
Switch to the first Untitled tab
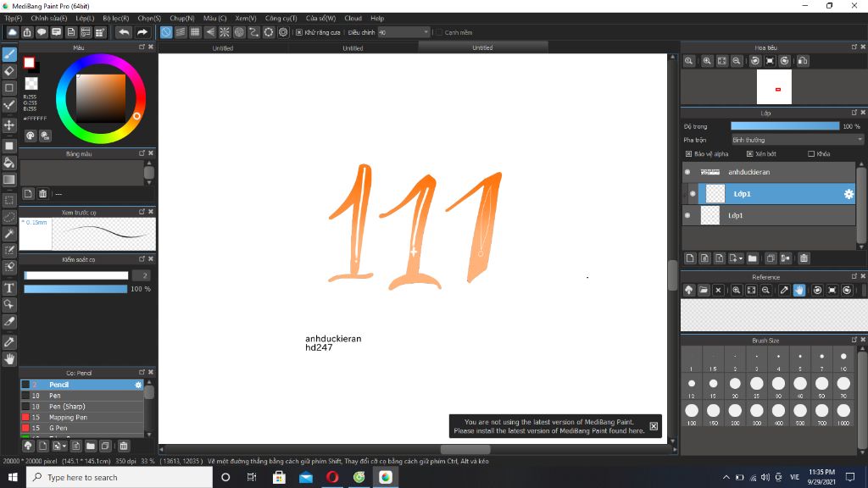point(223,48)
